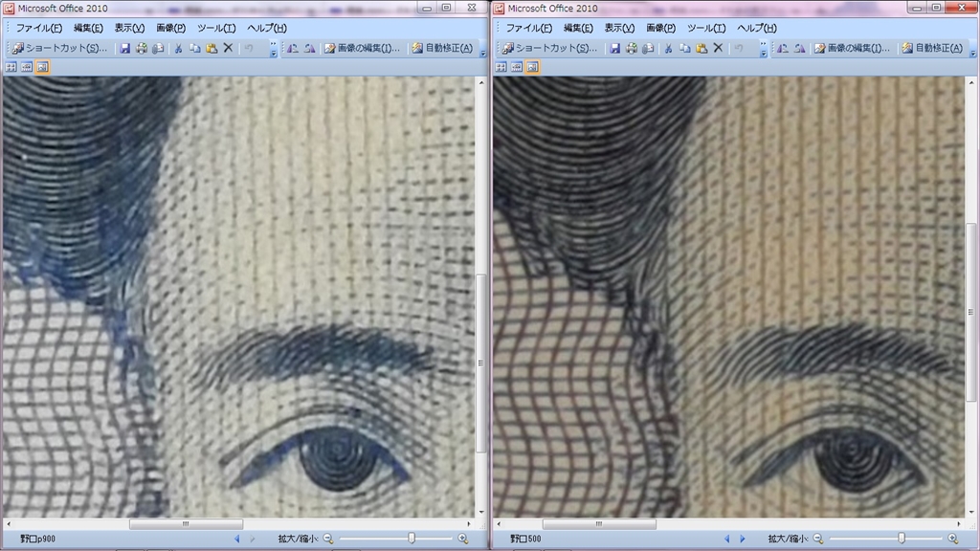The height and width of the screenshot is (551, 980).
Task: Click Undo arrow in right window toolbar
Action: click(x=739, y=48)
